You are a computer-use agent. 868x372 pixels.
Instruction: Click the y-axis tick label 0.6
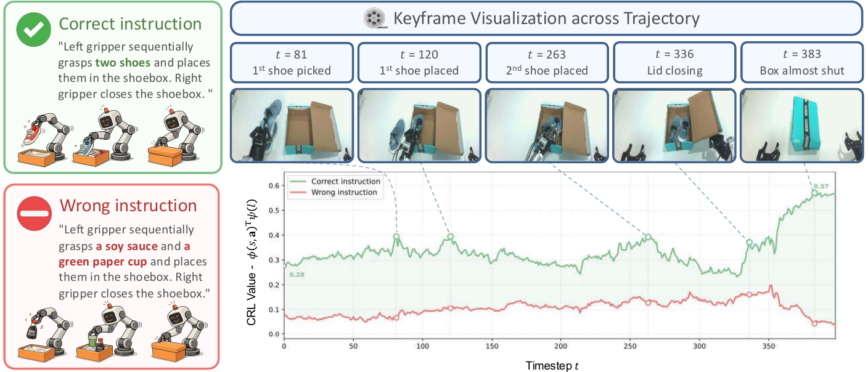click(x=274, y=185)
